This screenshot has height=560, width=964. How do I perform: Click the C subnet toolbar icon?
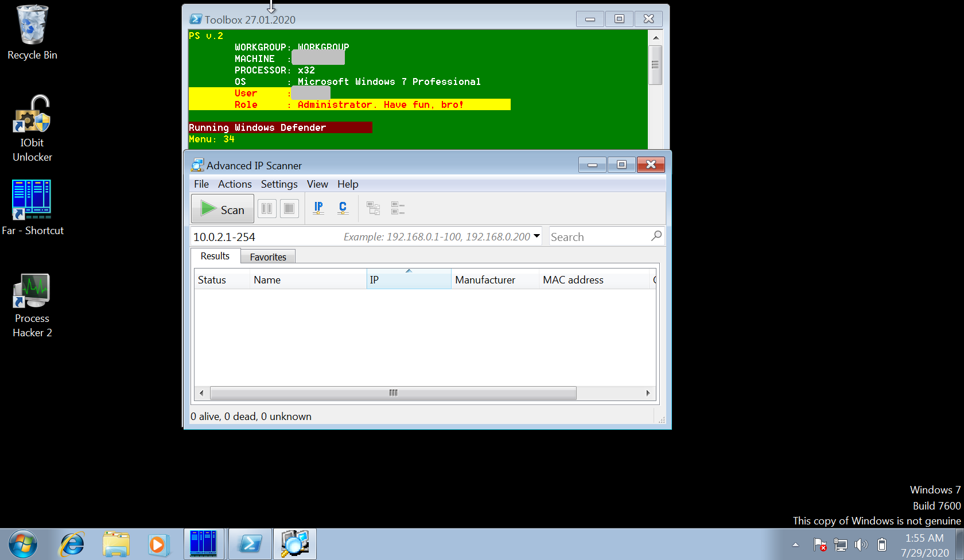(x=343, y=208)
